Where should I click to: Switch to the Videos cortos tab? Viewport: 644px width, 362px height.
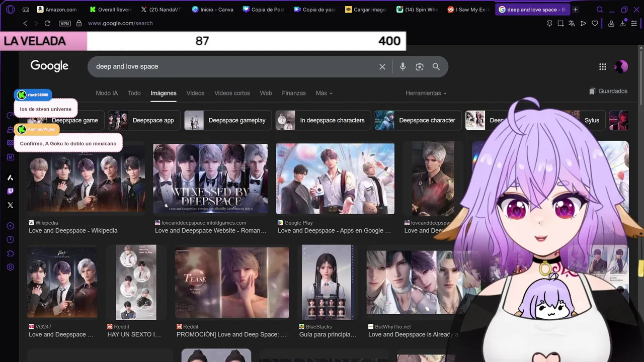pyautogui.click(x=232, y=93)
